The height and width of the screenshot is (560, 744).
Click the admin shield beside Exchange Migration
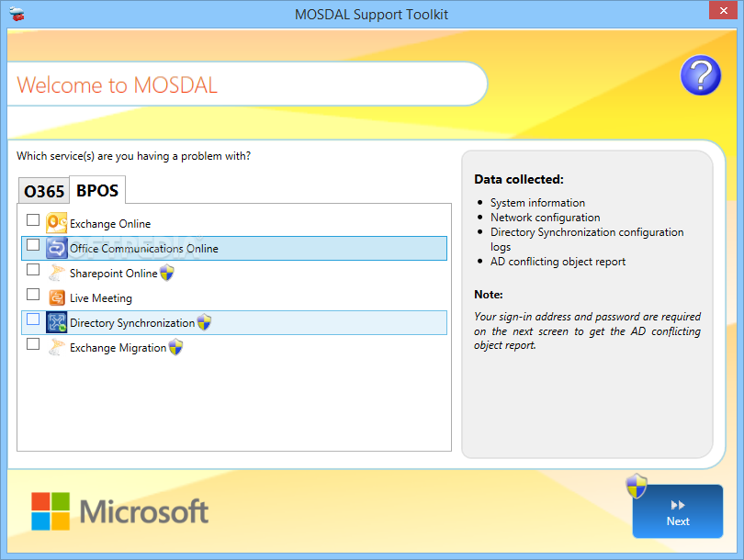click(175, 347)
